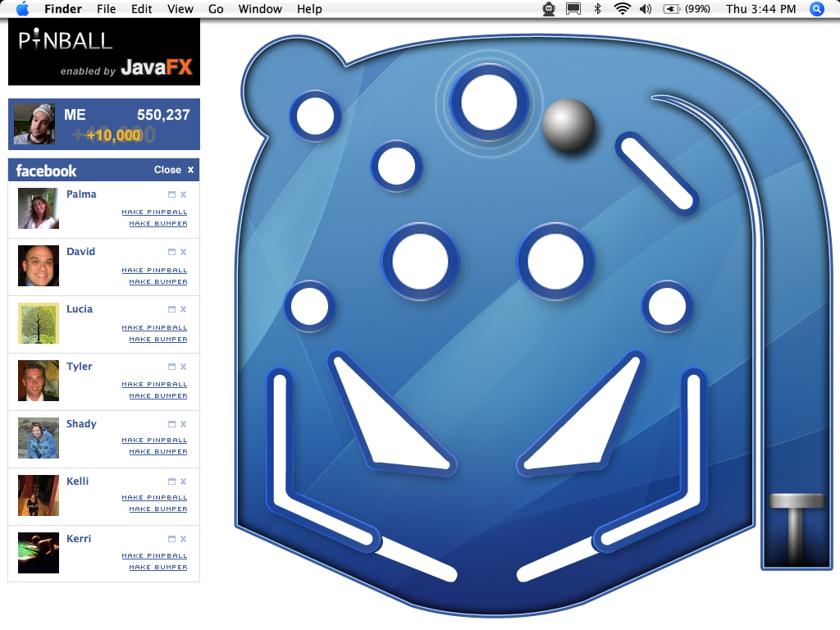Click the window icon beside Lucia
The image size is (840, 630).
[x=171, y=309]
